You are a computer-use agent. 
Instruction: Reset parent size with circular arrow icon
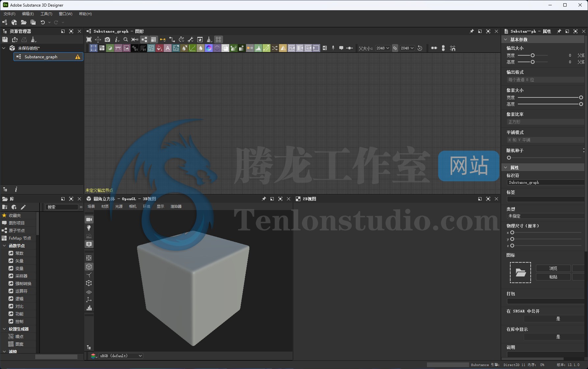tap(420, 48)
